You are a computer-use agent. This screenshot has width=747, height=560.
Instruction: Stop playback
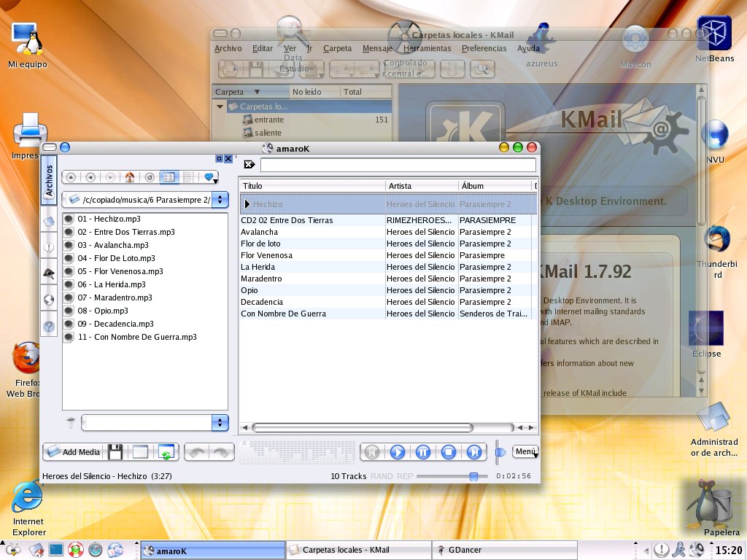(x=449, y=452)
